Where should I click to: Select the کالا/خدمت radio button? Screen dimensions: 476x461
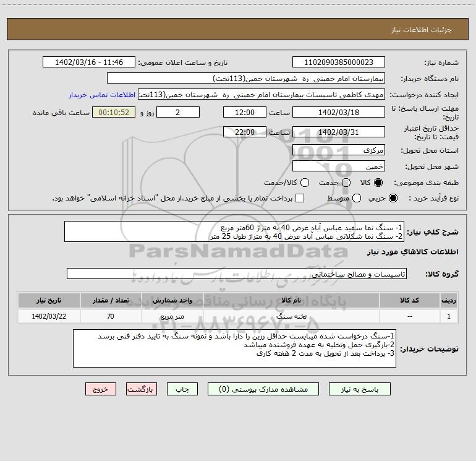(305, 183)
